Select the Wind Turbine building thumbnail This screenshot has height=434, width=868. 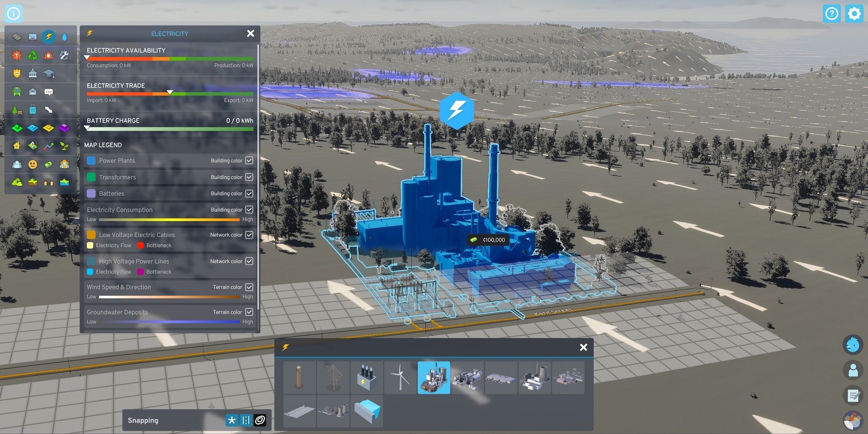click(400, 377)
